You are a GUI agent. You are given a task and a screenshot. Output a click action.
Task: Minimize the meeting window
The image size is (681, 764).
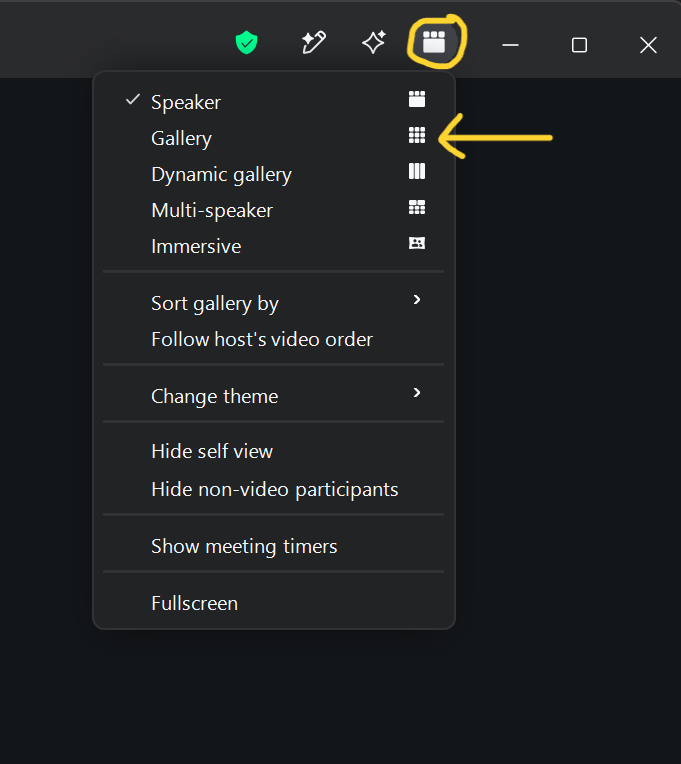tap(511, 45)
